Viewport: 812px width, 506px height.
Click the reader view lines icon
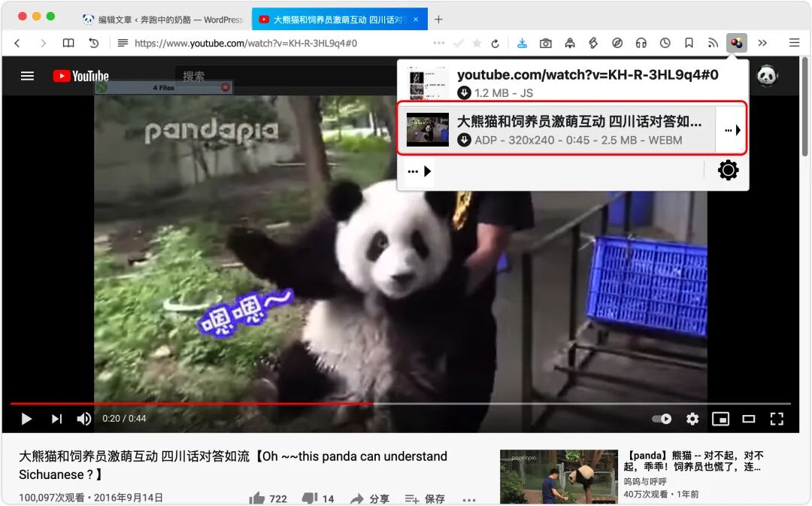[123, 43]
